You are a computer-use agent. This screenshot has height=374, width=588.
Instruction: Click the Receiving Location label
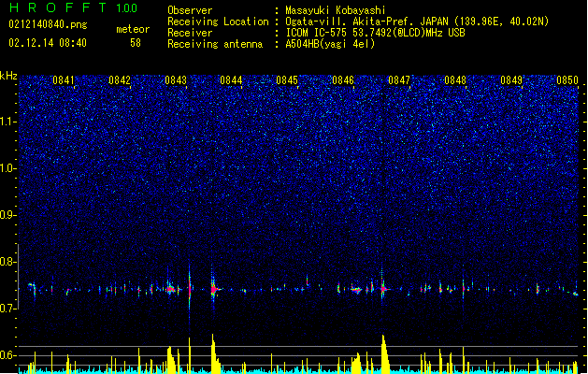(218, 22)
